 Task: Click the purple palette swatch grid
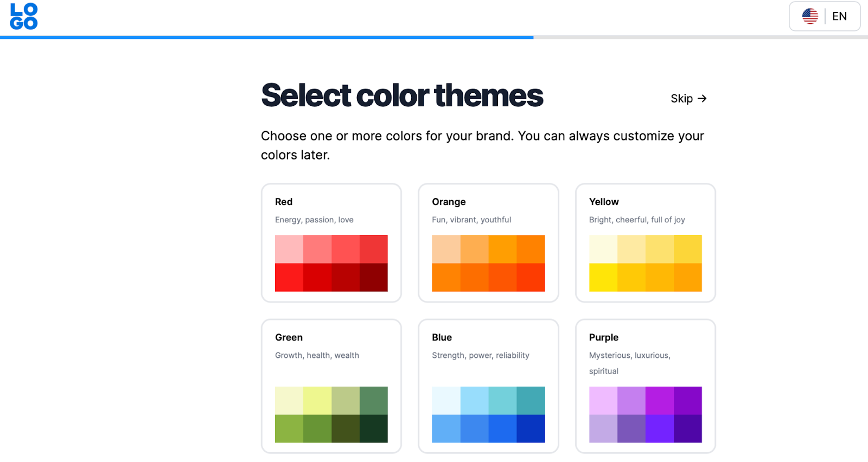pyautogui.click(x=645, y=415)
